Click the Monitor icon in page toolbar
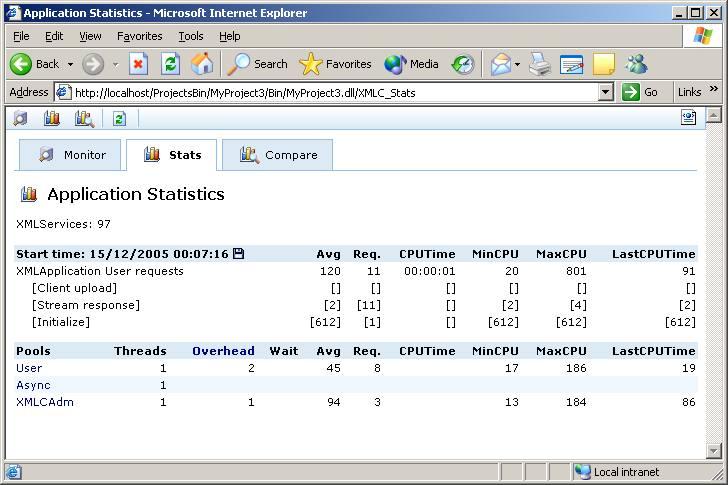728x485 pixels. [20, 119]
